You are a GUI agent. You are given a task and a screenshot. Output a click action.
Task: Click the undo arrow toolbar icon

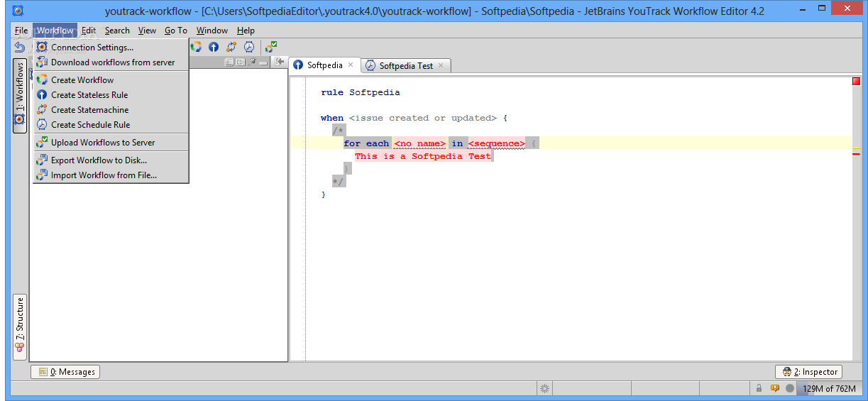click(x=20, y=48)
